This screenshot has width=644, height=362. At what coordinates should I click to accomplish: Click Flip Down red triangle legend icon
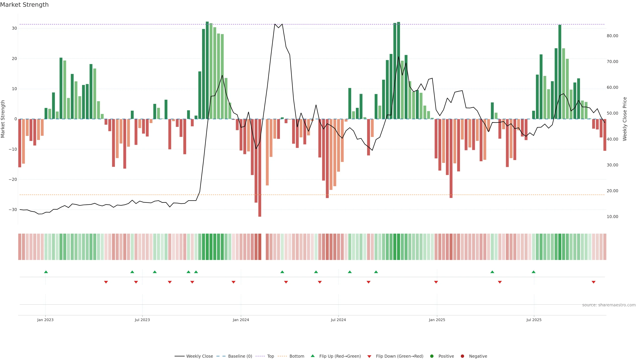369,356
